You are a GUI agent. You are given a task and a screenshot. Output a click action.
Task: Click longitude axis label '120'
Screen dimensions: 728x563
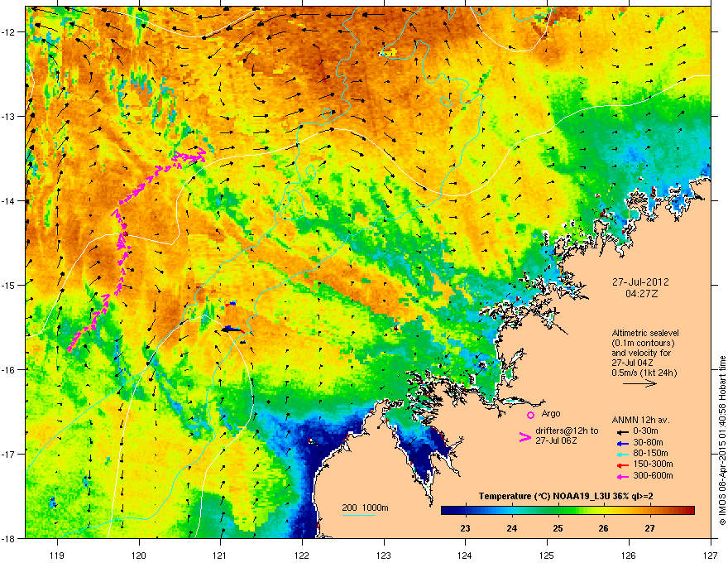pos(139,555)
